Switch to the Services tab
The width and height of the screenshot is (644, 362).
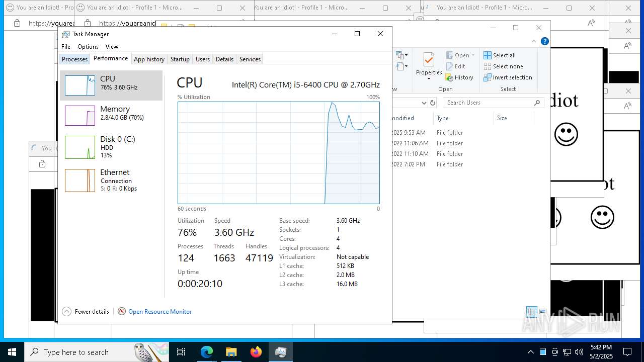[x=250, y=59]
